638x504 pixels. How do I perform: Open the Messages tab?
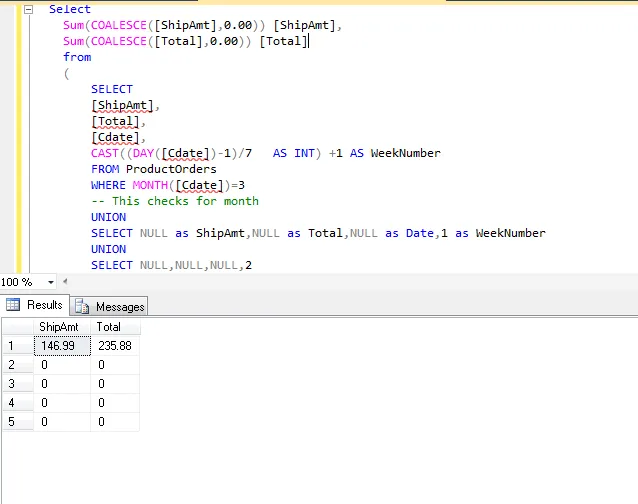(109, 306)
